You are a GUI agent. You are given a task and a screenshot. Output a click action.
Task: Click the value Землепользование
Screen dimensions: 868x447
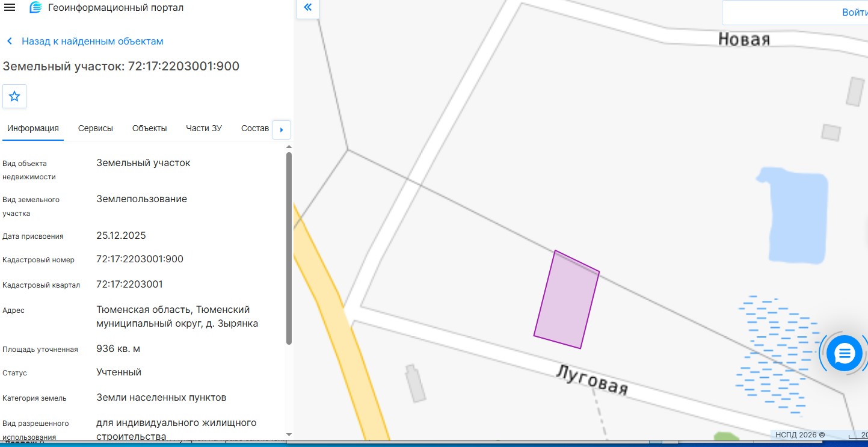(141, 199)
